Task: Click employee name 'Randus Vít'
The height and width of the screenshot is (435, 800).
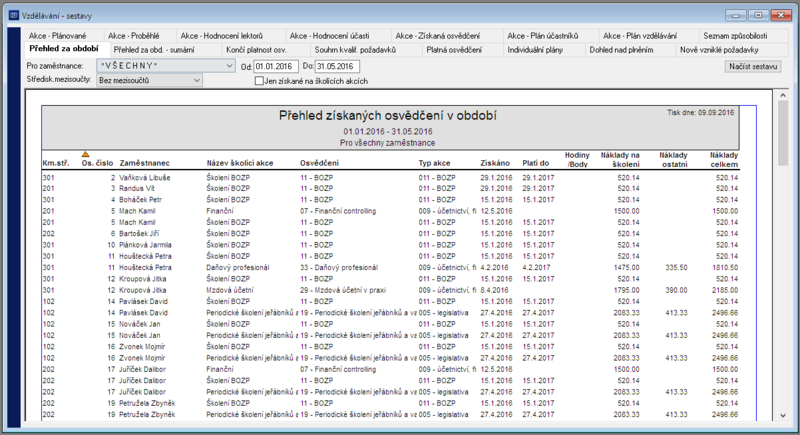Action: (137, 189)
